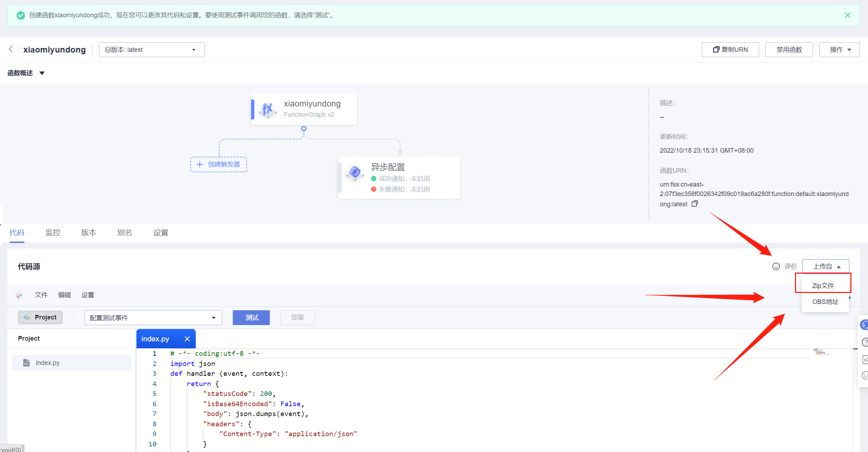
Task: Open the version latest dropdown
Action: pos(152,50)
